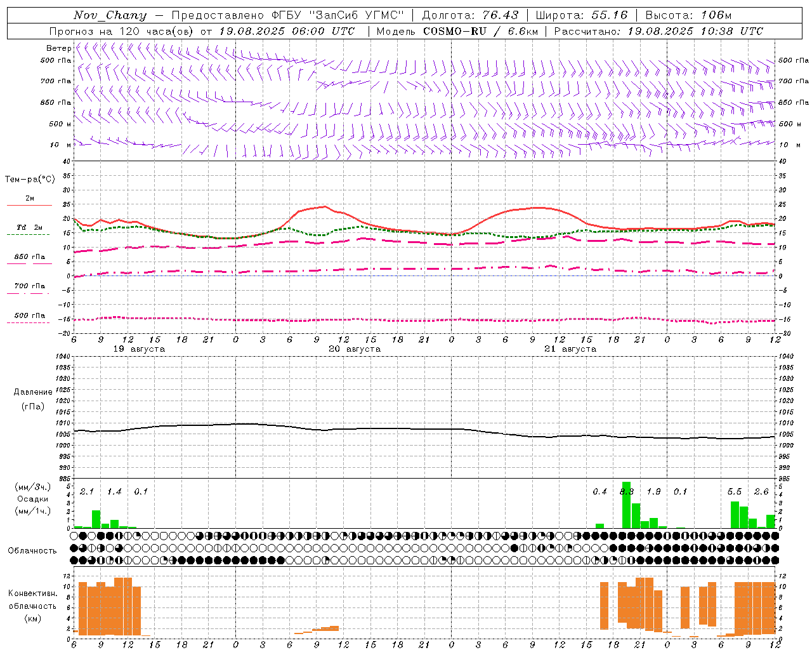Click the precipitation total 0.4
The width and height of the screenshot is (812, 650).
pyautogui.click(x=599, y=492)
